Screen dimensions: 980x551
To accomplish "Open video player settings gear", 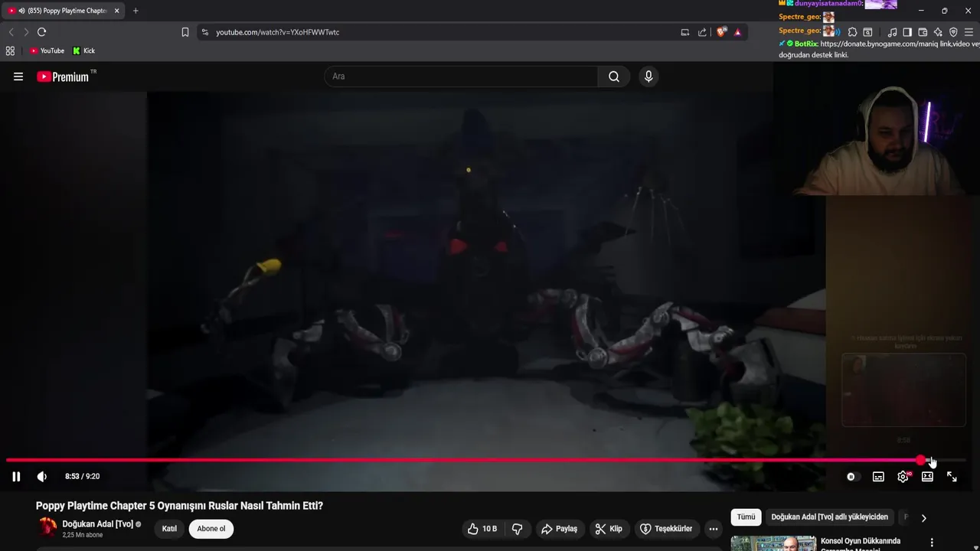I will [x=903, y=477].
